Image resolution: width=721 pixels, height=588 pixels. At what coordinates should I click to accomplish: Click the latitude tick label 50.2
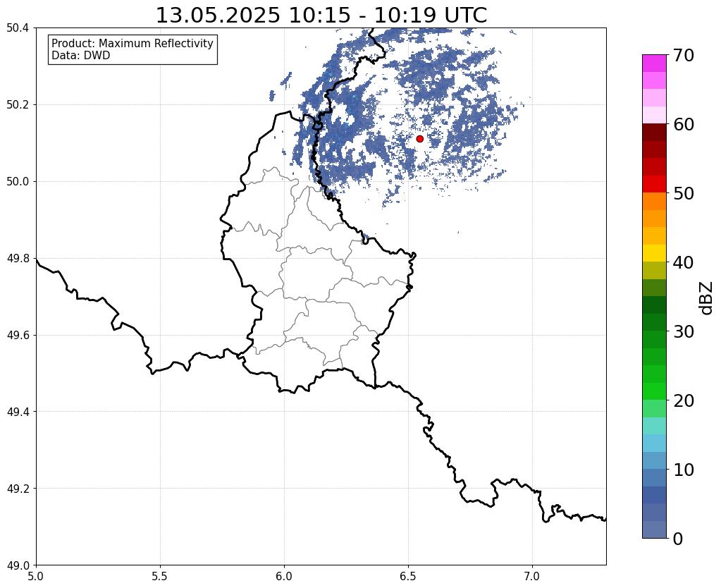[18, 105]
